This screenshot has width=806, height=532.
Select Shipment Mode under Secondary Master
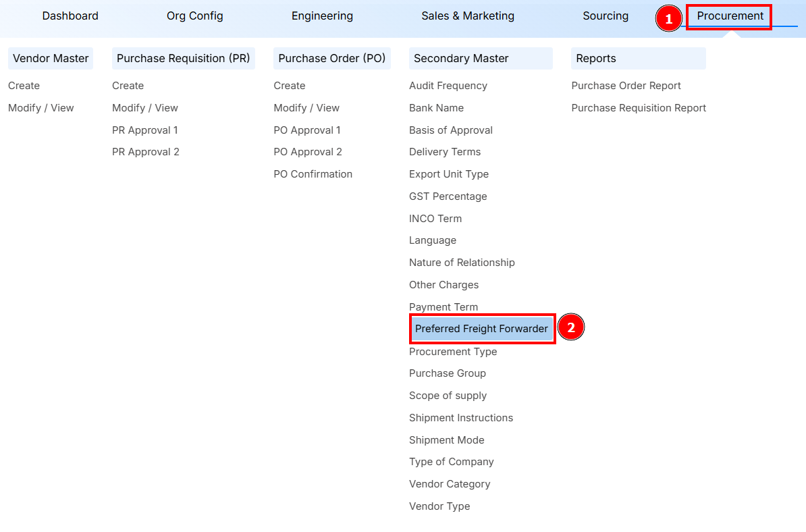[x=446, y=440]
